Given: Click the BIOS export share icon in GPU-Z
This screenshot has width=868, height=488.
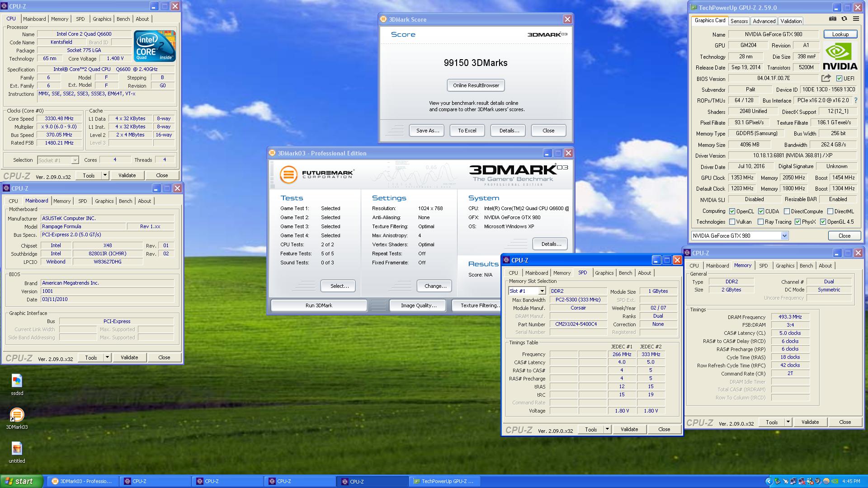Looking at the screenshot, I should 826,78.
